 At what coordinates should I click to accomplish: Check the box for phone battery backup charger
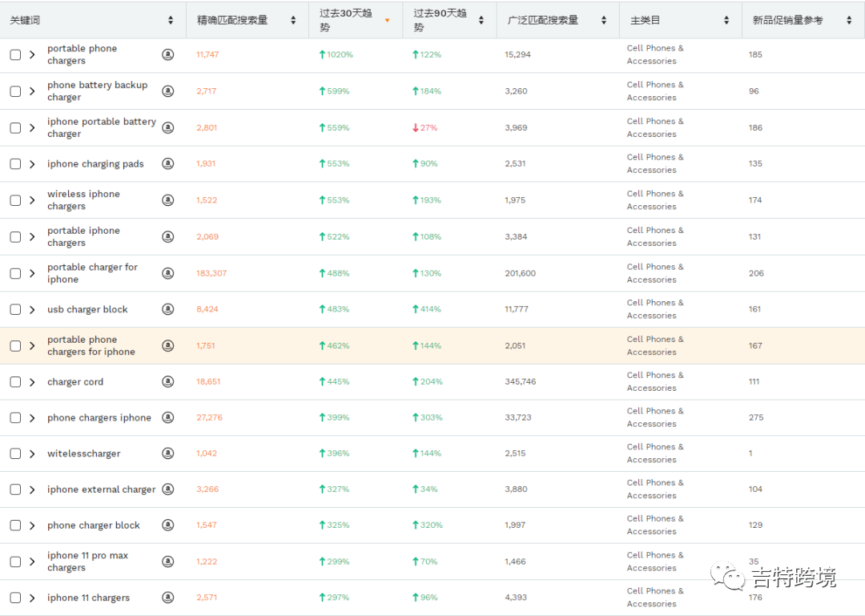point(14,91)
